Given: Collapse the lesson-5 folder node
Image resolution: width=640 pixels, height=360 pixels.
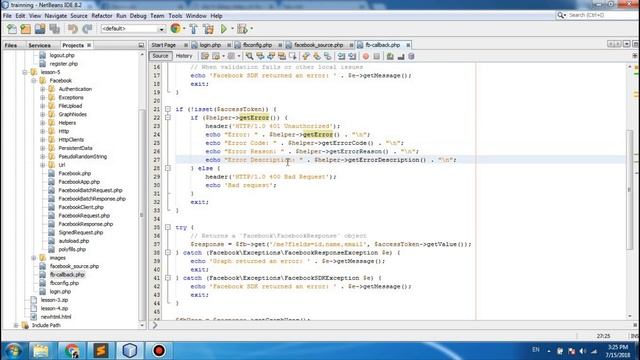Looking at the screenshot, I should pos(25,72).
